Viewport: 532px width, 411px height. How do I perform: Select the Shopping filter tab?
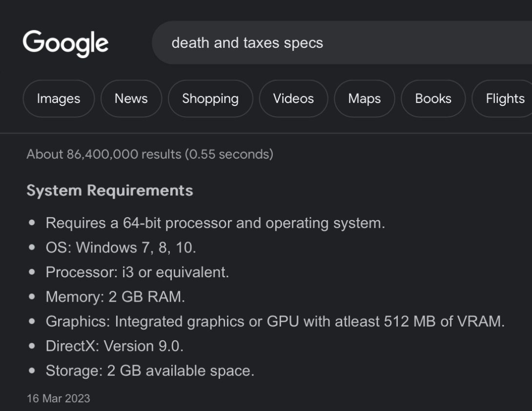pos(210,99)
